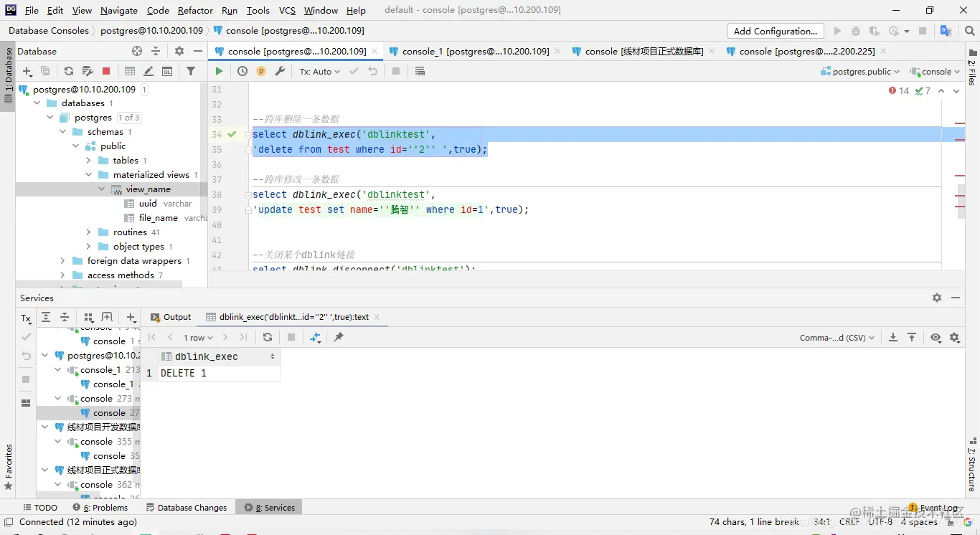This screenshot has width=980, height=535.
Task: Click the DELETE 1 result cell
Action: [219, 373]
